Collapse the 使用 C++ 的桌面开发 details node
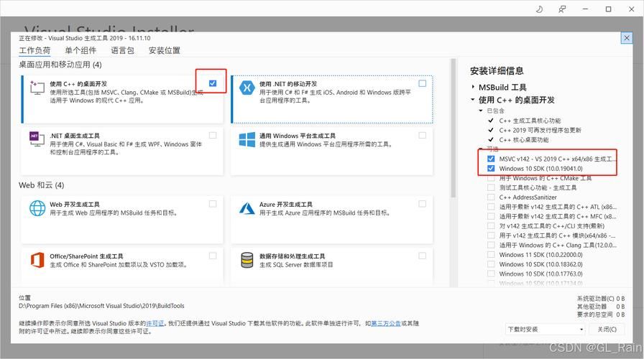644x359 pixels. pos(473,99)
